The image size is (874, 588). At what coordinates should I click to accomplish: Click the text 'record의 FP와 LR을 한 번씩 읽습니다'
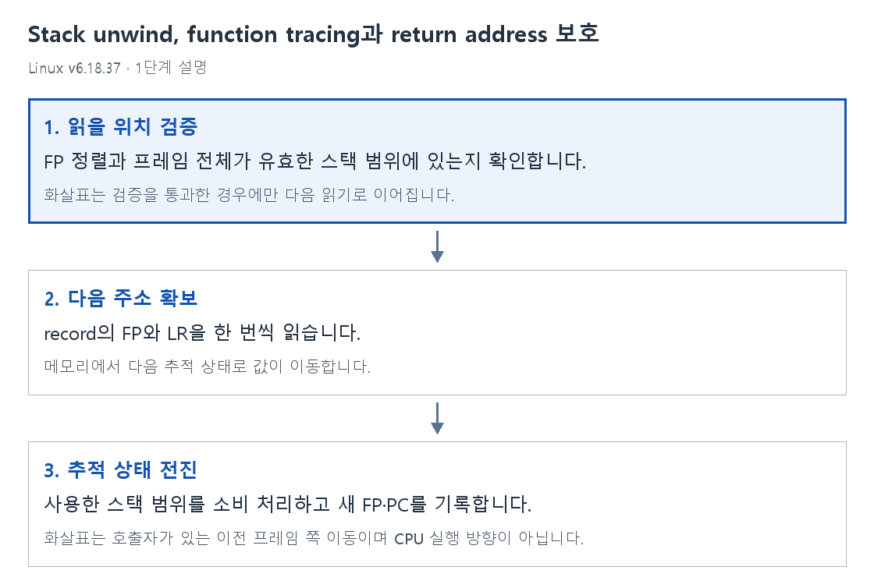(x=200, y=332)
